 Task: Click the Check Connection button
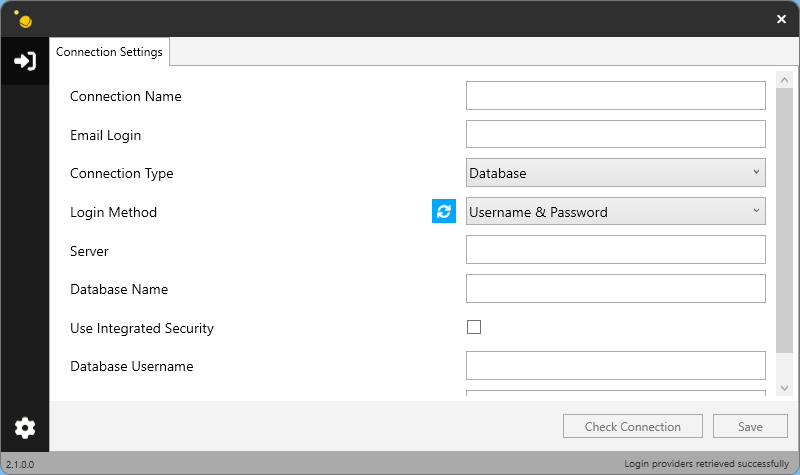[x=633, y=427]
